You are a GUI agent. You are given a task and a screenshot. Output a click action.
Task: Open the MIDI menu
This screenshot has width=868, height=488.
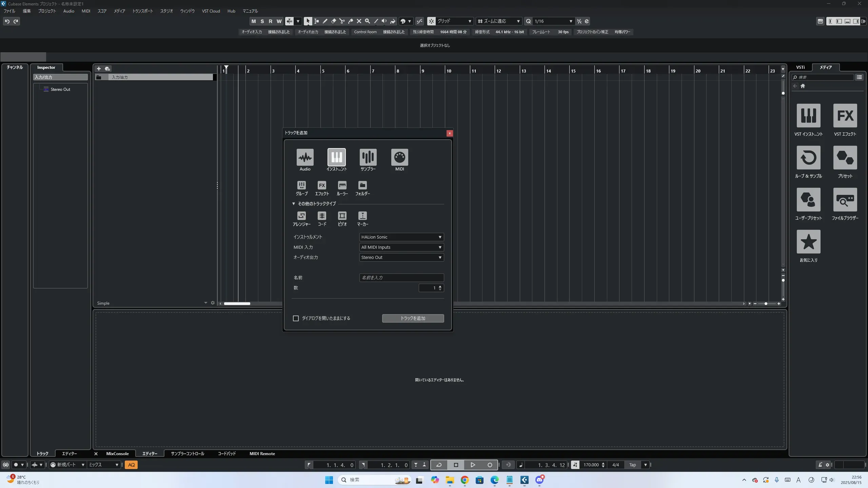click(86, 11)
